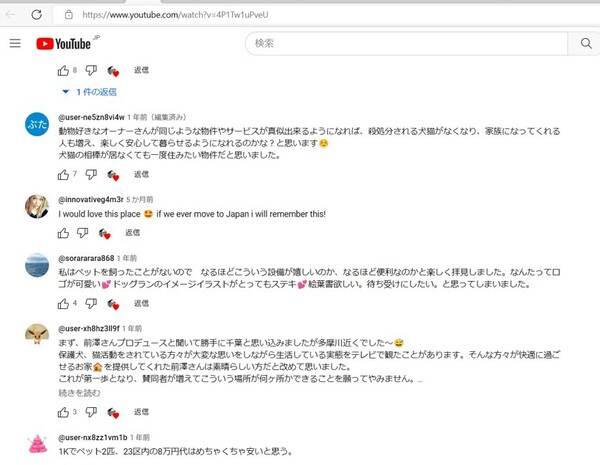The image size is (600, 465).
Task: Reply to @sorararara868 using 返信
Action: (x=142, y=303)
